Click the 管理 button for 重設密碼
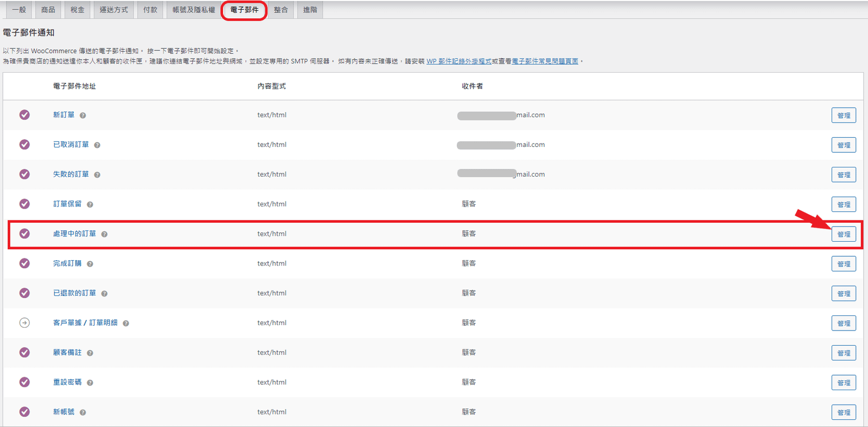This screenshot has height=427, width=868. tap(844, 383)
